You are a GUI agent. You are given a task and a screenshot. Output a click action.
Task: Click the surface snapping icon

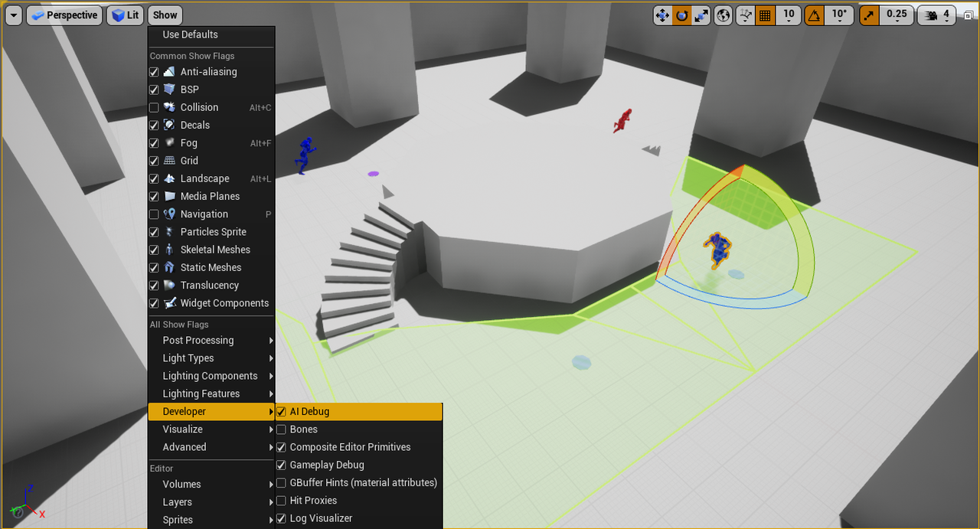(x=745, y=15)
